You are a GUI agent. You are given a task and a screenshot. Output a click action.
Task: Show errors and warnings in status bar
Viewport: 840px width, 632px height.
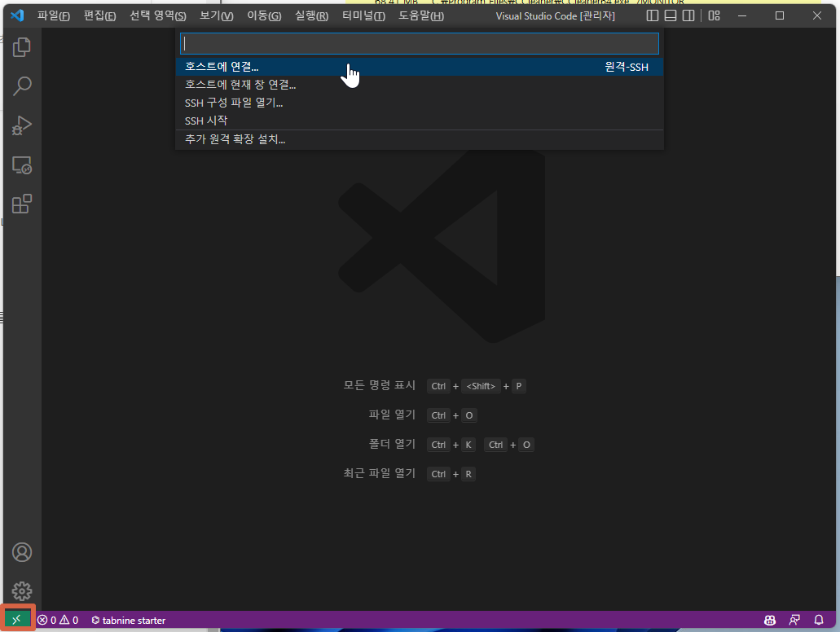coord(58,621)
